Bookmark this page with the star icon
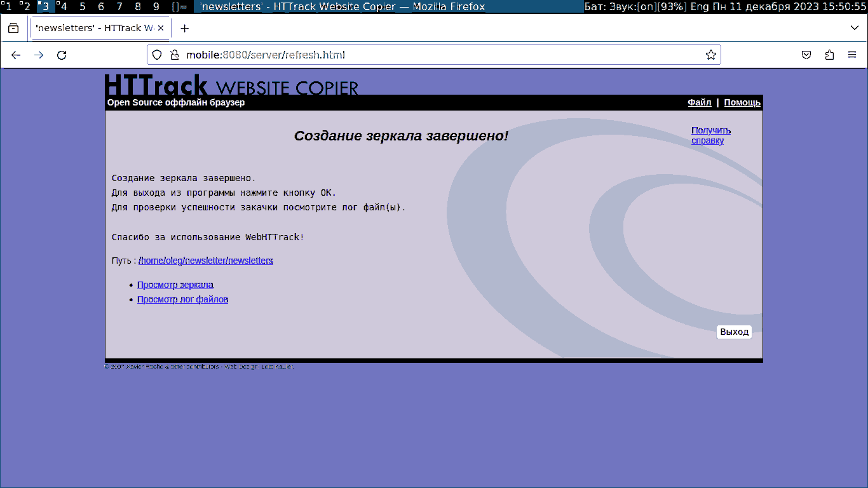This screenshot has height=488, width=868. 710,55
